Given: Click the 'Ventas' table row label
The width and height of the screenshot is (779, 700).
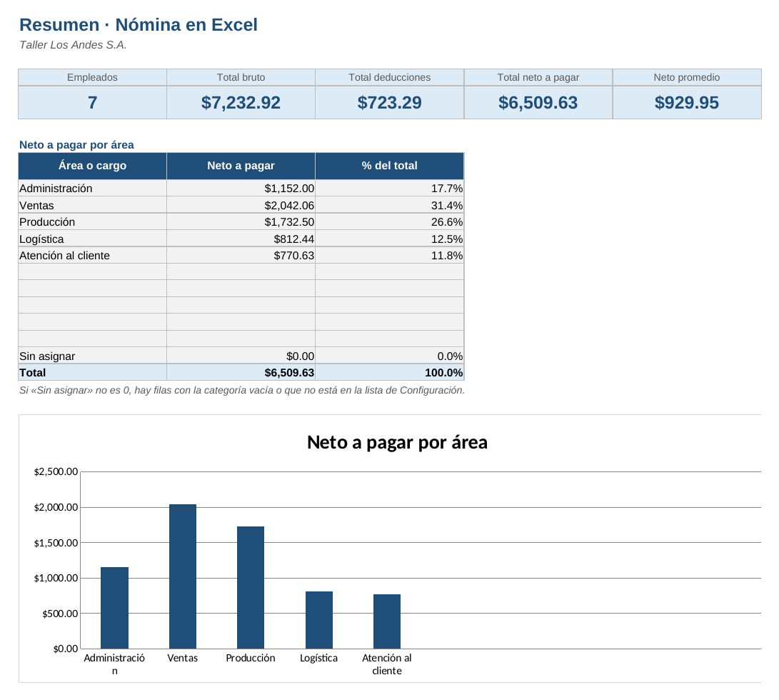Looking at the screenshot, I should [x=92, y=205].
